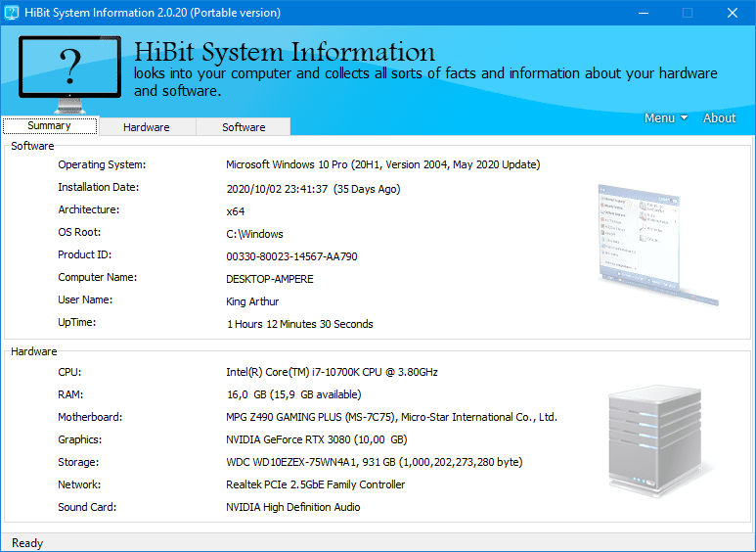Click the HiBit app icon in title bar
The image size is (756, 552).
12,13
